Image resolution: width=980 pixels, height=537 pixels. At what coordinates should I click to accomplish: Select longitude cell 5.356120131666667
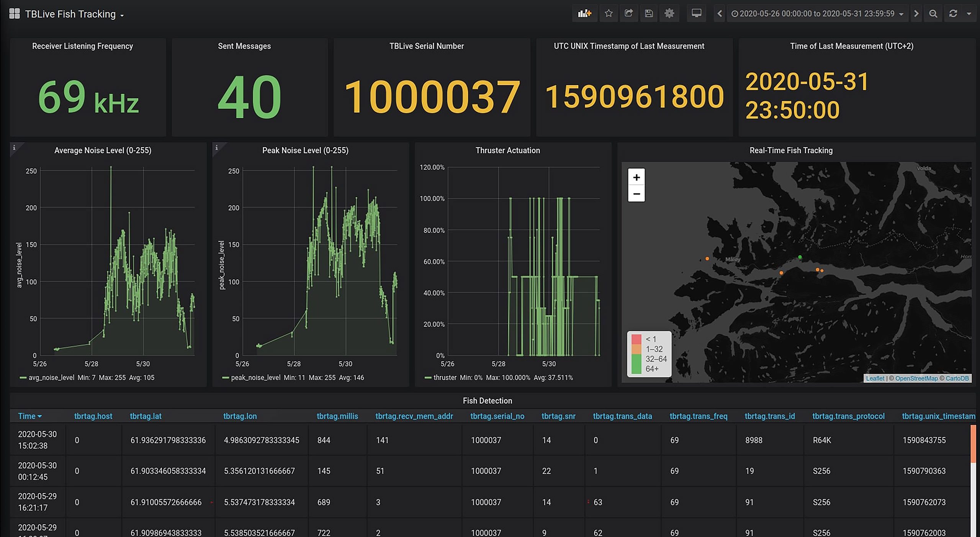click(262, 471)
